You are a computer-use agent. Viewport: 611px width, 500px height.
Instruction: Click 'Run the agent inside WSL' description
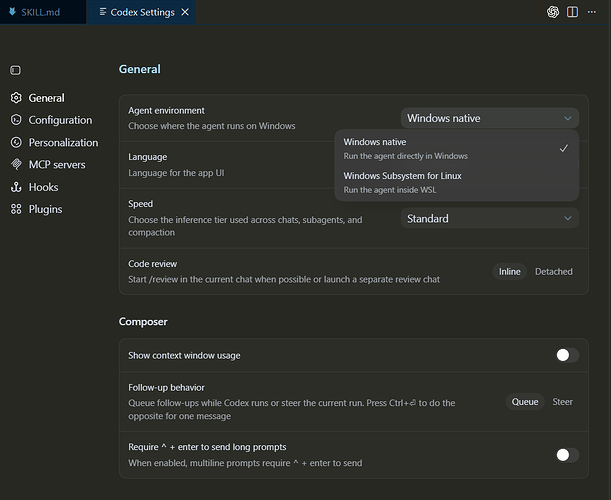tap(390, 190)
